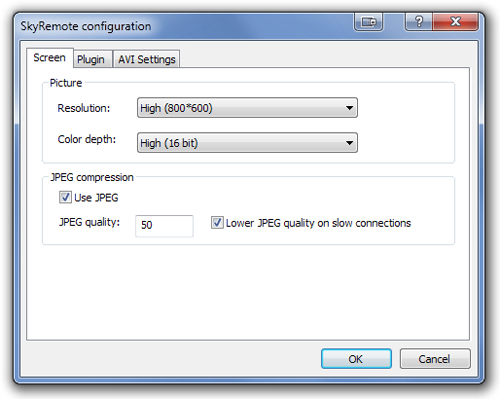The width and height of the screenshot is (500, 399).
Task: Close the SkyRemote configuration dialog
Action: pyautogui.click(x=455, y=22)
